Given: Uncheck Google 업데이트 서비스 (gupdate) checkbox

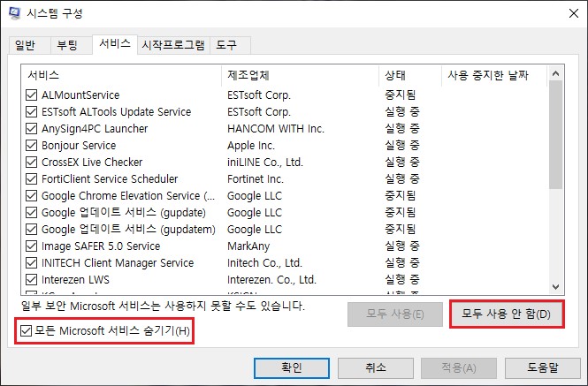Looking at the screenshot, I should coord(31,213).
